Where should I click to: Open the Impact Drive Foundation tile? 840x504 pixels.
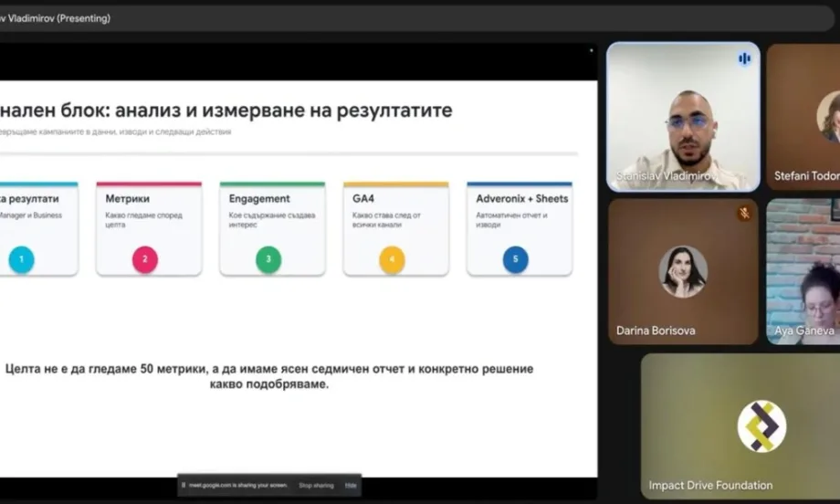[x=740, y=425]
